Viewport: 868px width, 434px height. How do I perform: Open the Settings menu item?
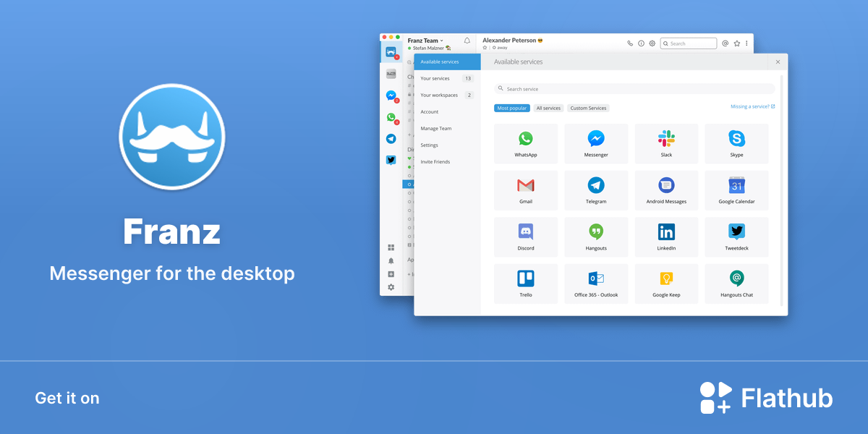coord(447,145)
